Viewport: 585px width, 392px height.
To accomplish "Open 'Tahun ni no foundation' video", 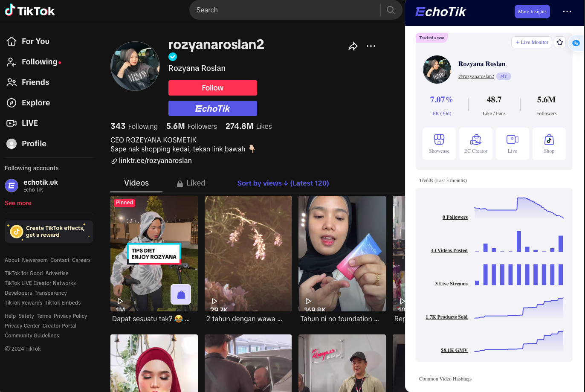I will [342, 253].
